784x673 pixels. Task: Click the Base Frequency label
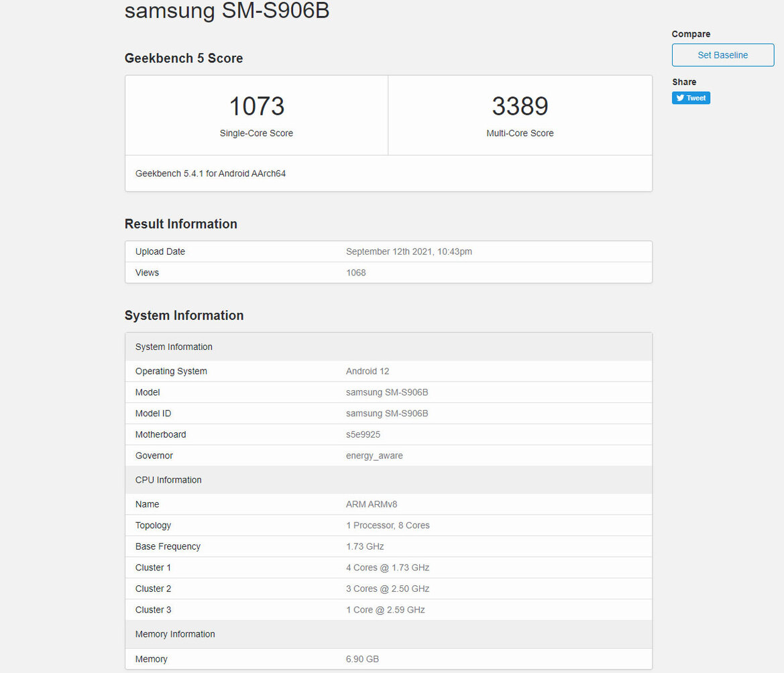(x=168, y=546)
